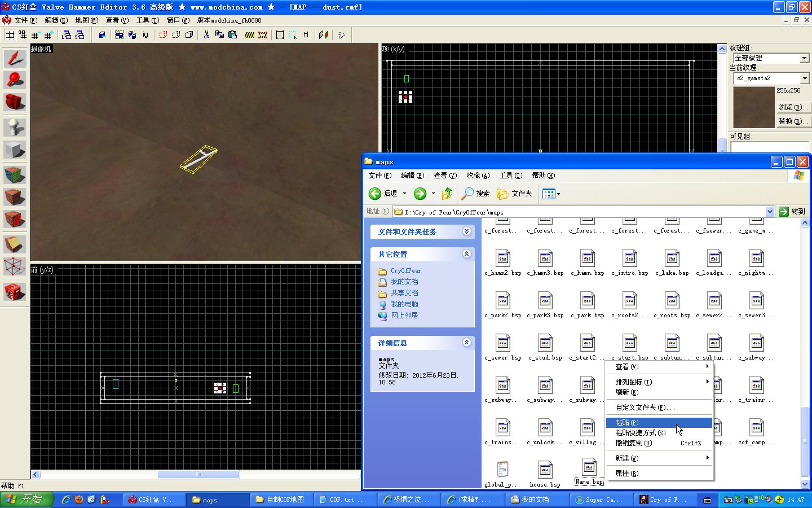Click the 浏览 texture browse button
The height and width of the screenshot is (508, 812).
(793, 107)
